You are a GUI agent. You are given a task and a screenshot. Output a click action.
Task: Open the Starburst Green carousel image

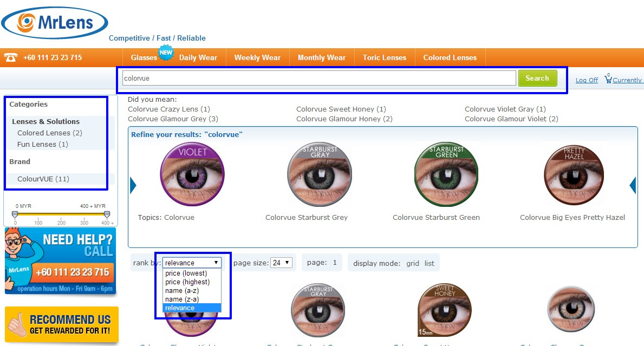[x=446, y=174]
